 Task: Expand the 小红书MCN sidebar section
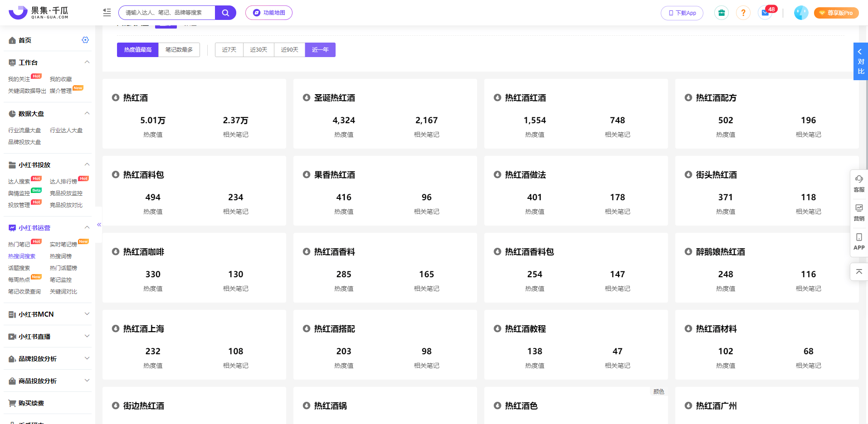(x=87, y=314)
